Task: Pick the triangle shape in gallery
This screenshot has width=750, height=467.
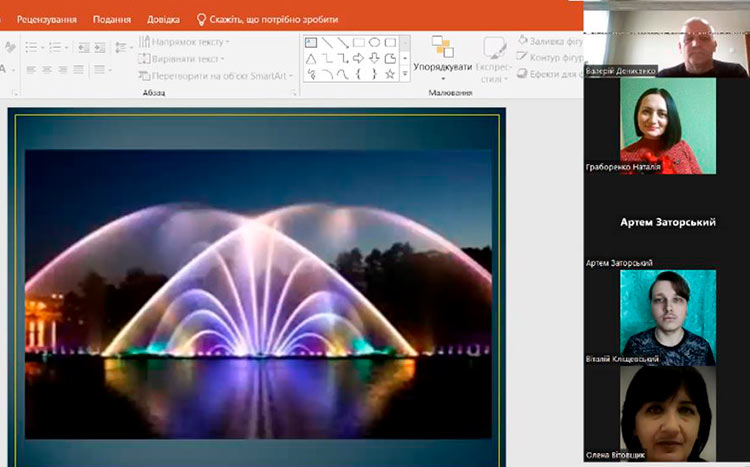Action: tap(311, 58)
